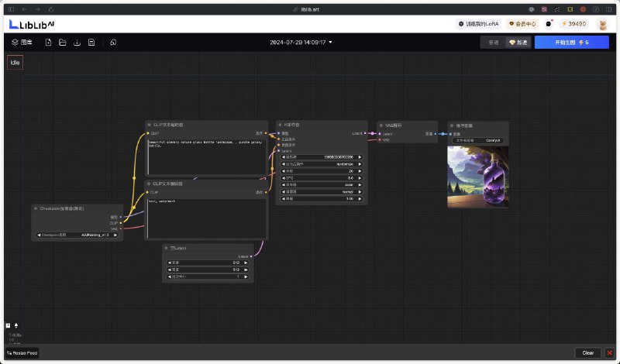Select the next checkpoint with the right arrow
Image resolution: width=620 pixels, height=364 pixels.
click(115, 235)
